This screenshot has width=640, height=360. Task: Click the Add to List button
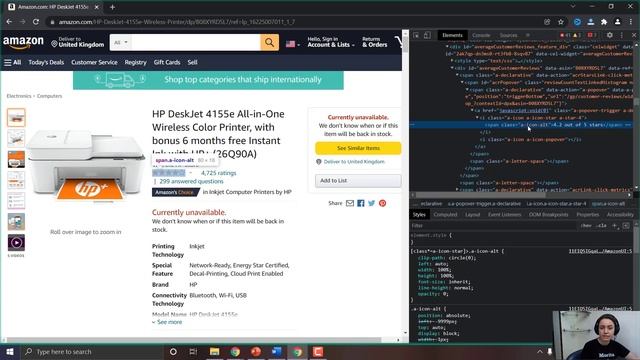[358, 180]
